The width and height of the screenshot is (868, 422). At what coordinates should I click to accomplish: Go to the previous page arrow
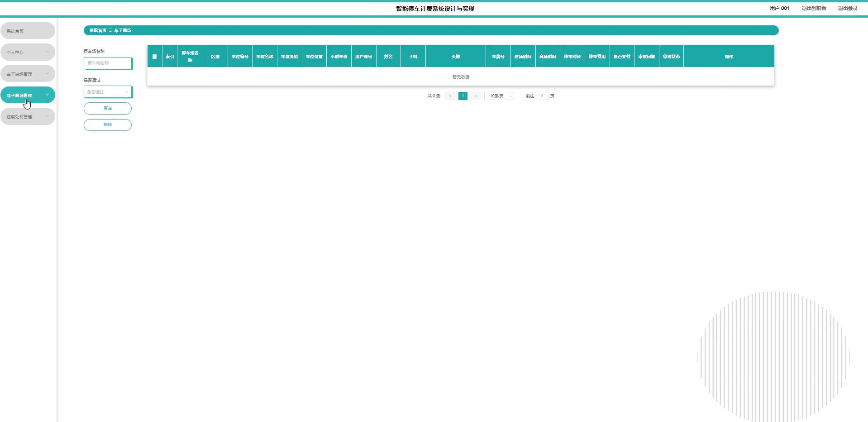tap(450, 96)
